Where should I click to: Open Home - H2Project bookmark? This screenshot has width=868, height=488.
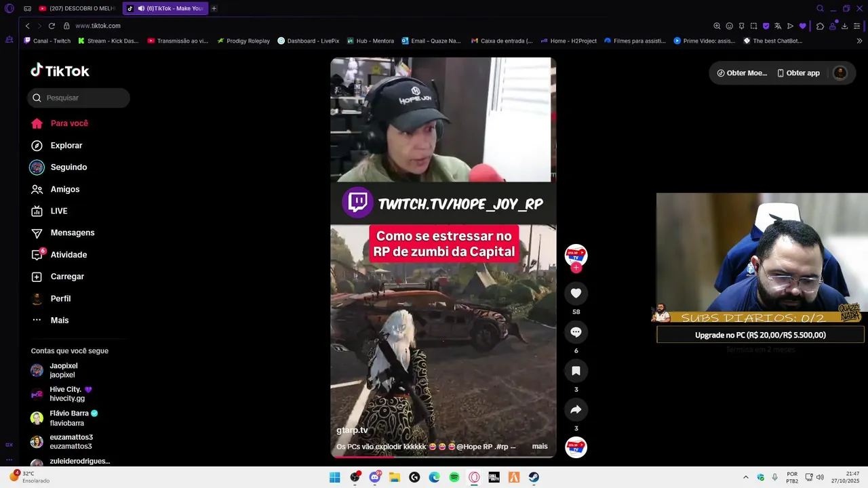point(568,41)
